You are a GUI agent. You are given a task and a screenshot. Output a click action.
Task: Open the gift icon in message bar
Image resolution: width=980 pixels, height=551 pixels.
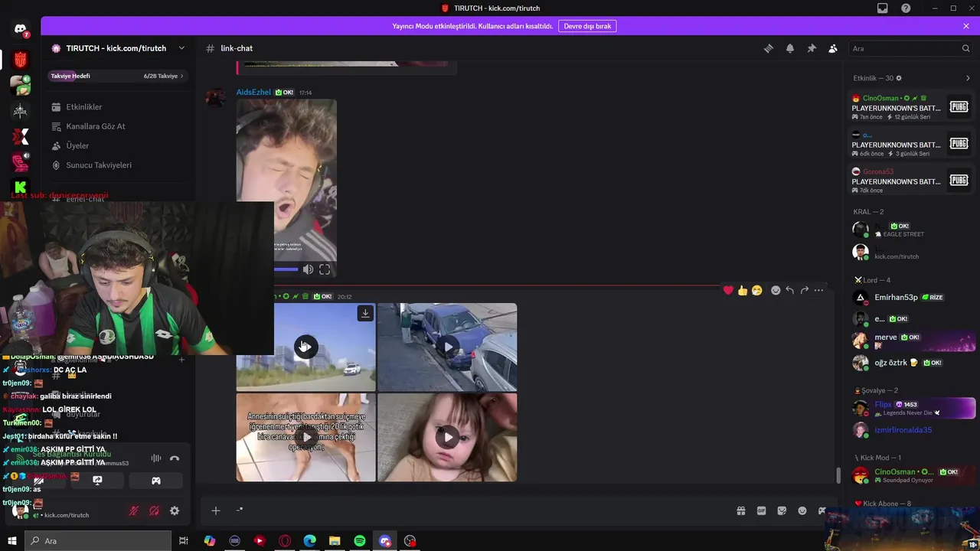[741, 510]
